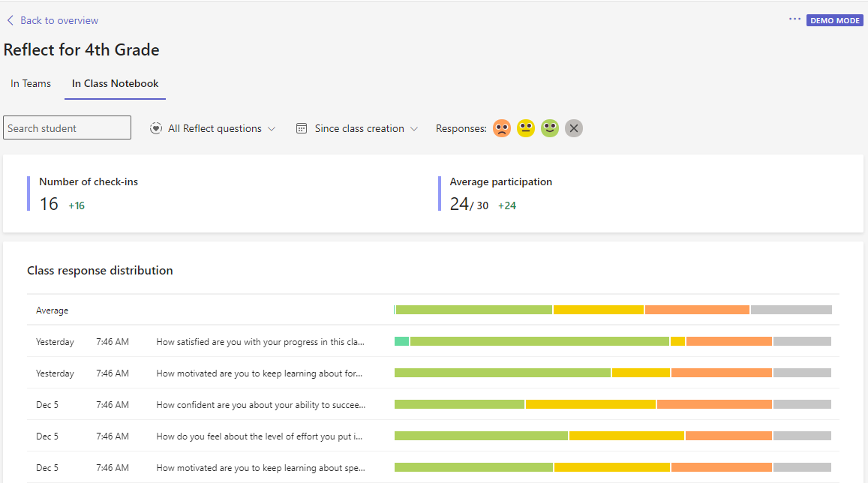Toggle the yellow neutral face response filter
The image size is (868, 483).
pyautogui.click(x=526, y=128)
